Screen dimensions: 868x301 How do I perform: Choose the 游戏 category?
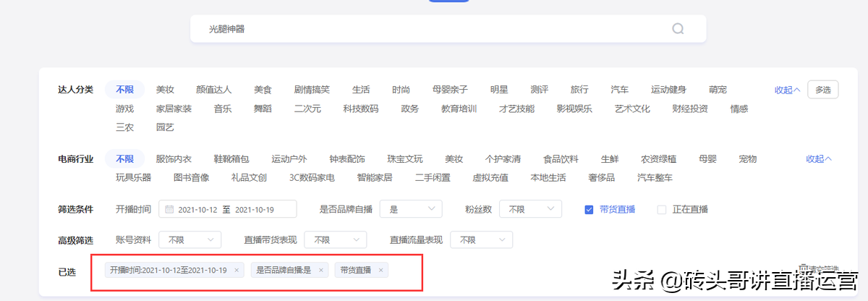(x=124, y=109)
